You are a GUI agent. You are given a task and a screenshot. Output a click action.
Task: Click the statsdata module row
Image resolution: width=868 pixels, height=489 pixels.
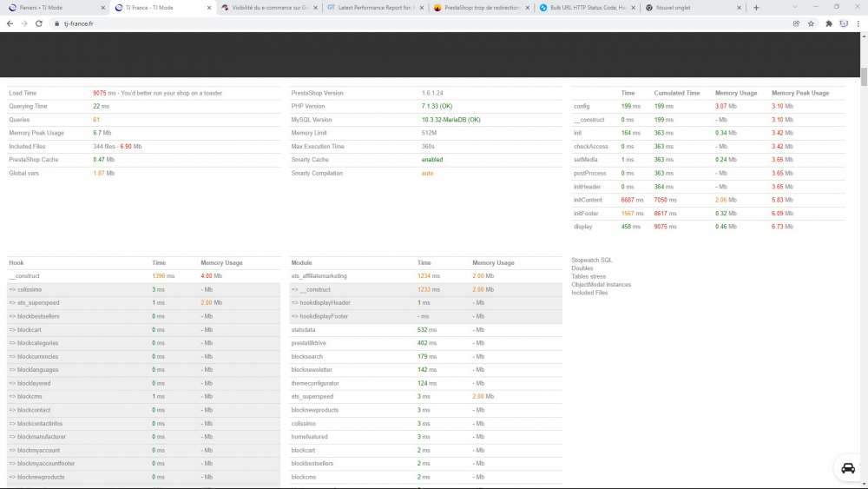coord(425,329)
